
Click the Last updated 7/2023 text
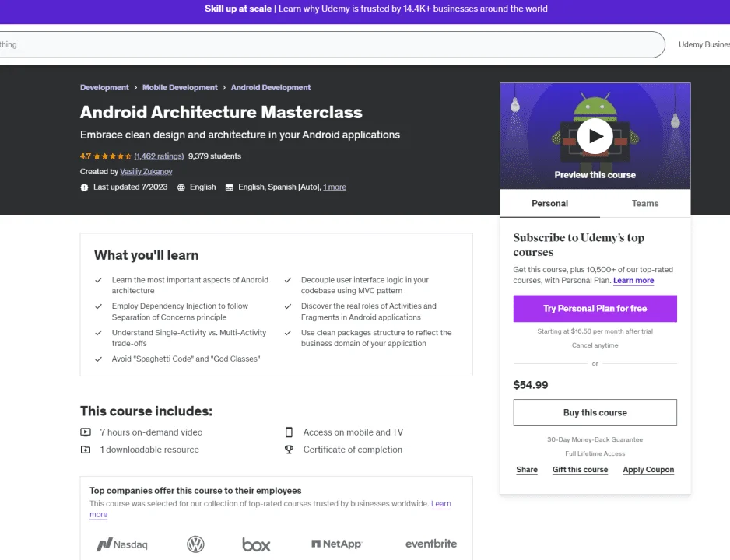(x=131, y=187)
